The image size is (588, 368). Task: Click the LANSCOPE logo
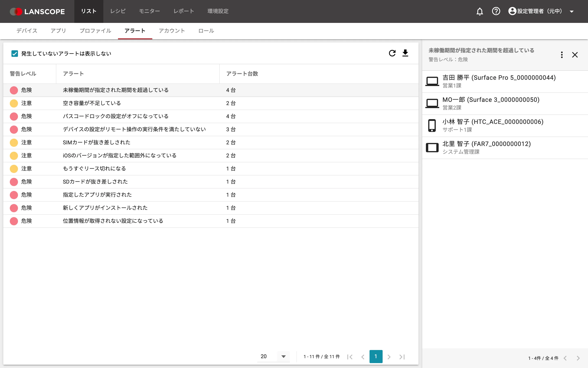click(x=37, y=11)
